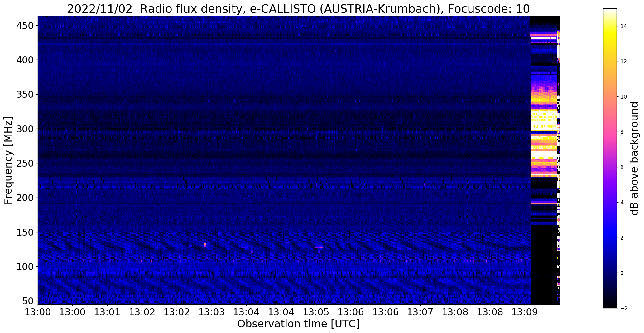Viewport: 644px width, 333px height.
Task: Click the 13:01 time tick label
Action: pos(108,312)
